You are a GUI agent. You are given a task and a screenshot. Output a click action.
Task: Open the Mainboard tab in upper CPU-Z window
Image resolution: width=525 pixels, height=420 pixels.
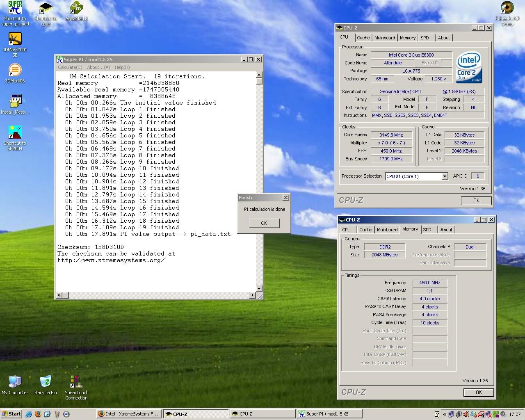coord(385,38)
